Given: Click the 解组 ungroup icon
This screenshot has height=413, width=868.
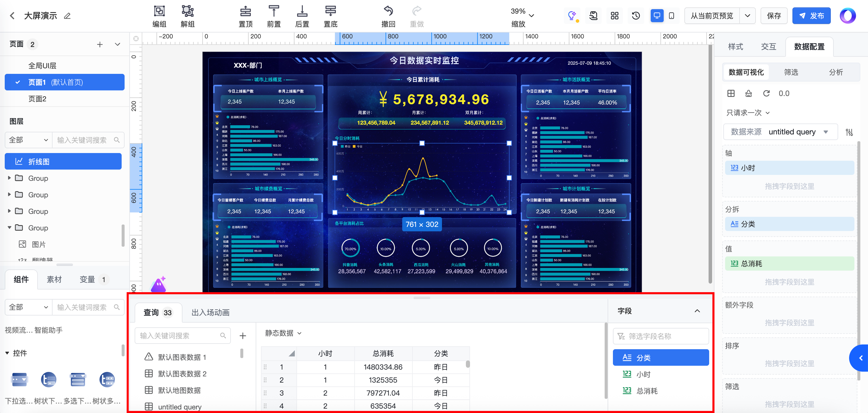Looking at the screenshot, I should point(187,12).
